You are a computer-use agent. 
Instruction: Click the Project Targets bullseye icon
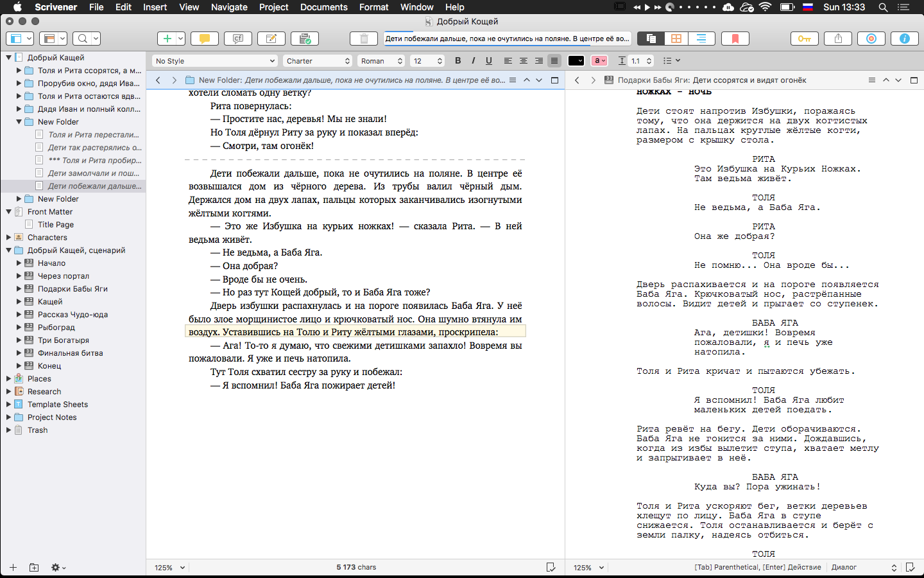click(871, 39)
